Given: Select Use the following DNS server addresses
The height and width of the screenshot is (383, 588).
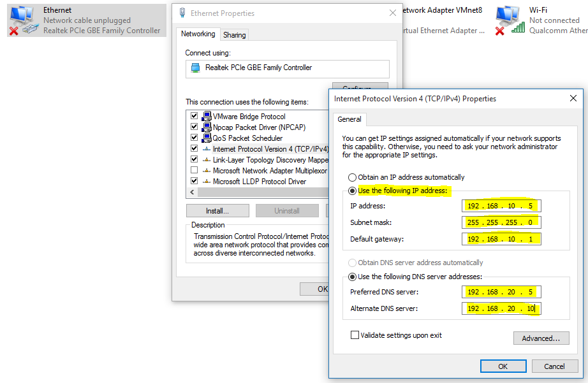Looking at the screenshot, I should [352, 277].
